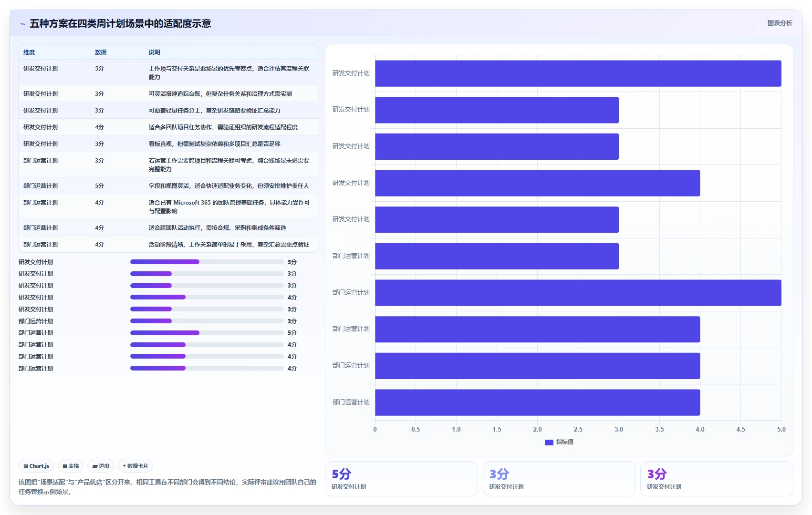
Task: Click the row text starting 看板直观
Action: point(214,144)
